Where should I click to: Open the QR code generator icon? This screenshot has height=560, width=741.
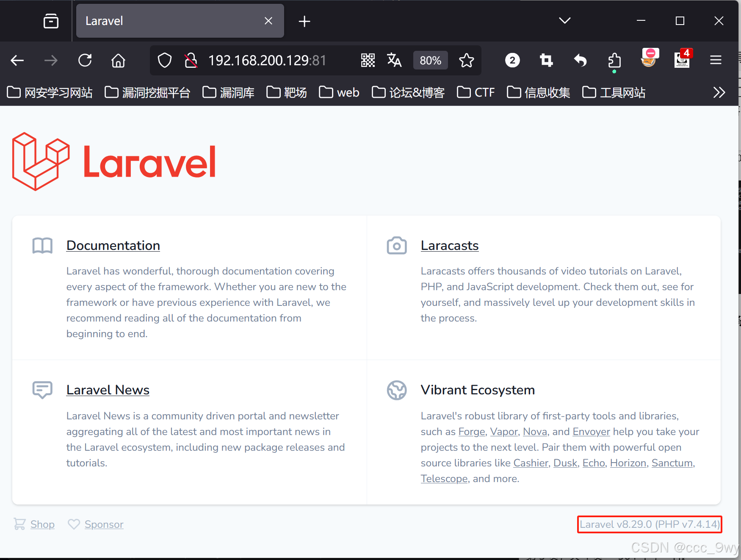coord(368,61)
